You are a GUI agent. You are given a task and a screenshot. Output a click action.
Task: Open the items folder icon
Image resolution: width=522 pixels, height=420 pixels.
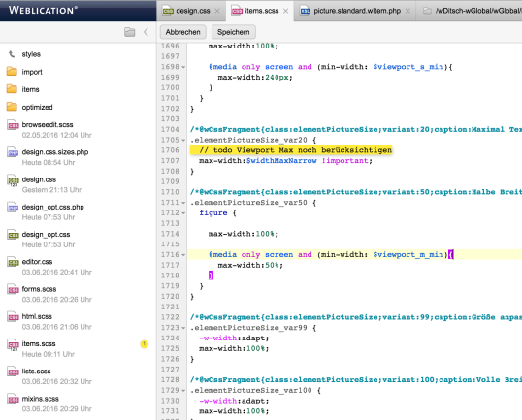click(x=12, y=89)
